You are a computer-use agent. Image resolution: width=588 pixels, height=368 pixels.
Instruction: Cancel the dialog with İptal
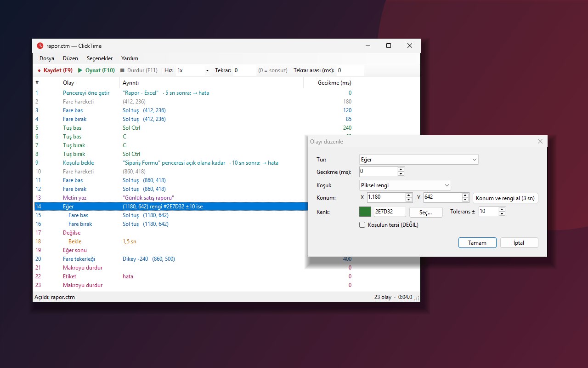coord(519,243)
